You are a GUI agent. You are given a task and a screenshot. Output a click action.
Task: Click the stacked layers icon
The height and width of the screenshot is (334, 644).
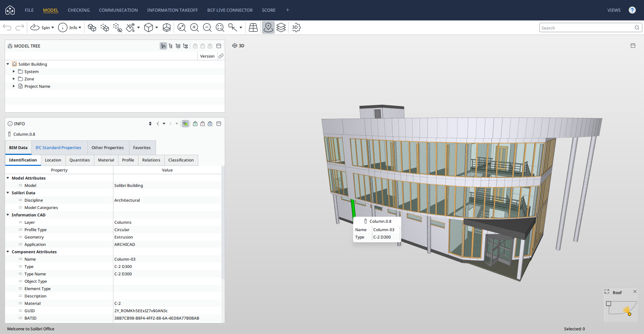click(x=281, y=27)
